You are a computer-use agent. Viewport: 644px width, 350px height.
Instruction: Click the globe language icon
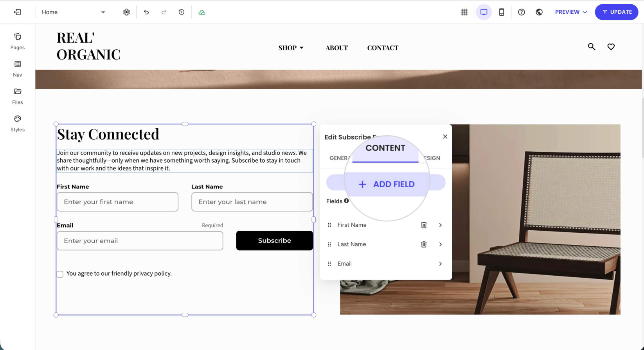click(539, 12)
